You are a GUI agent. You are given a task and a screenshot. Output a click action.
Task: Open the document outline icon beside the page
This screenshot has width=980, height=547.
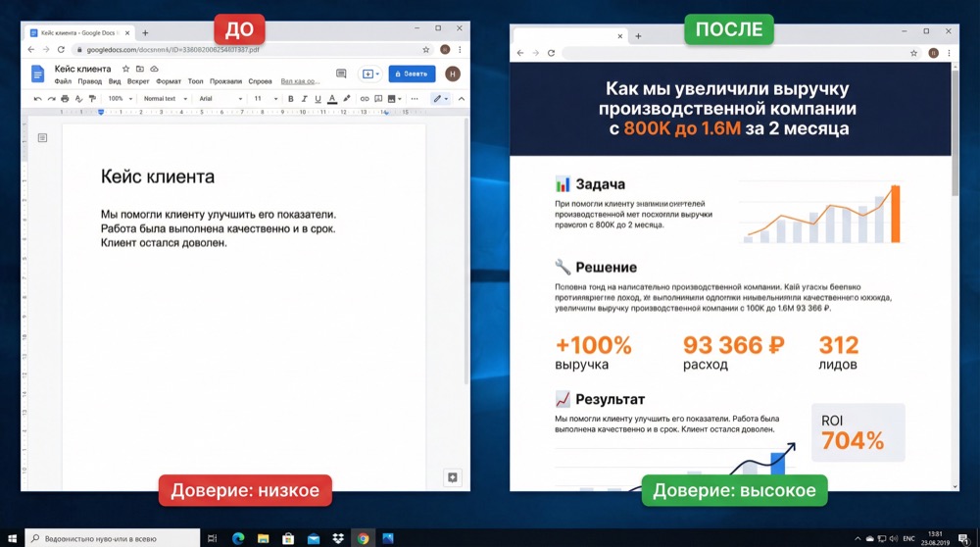coord(42,137)
